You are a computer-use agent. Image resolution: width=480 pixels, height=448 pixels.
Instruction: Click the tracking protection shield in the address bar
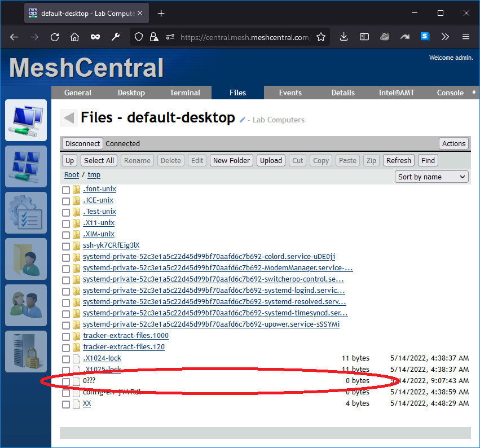tap(139, 37)
